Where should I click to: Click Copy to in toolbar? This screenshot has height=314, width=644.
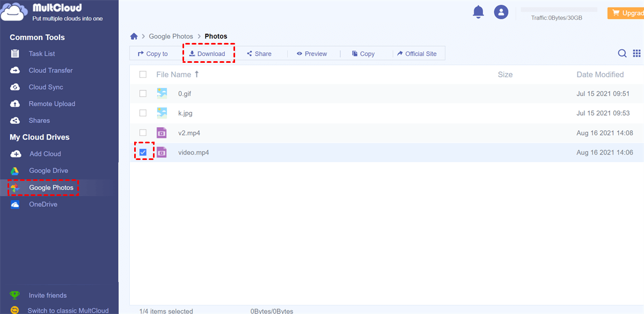click(x=153, y=54)
